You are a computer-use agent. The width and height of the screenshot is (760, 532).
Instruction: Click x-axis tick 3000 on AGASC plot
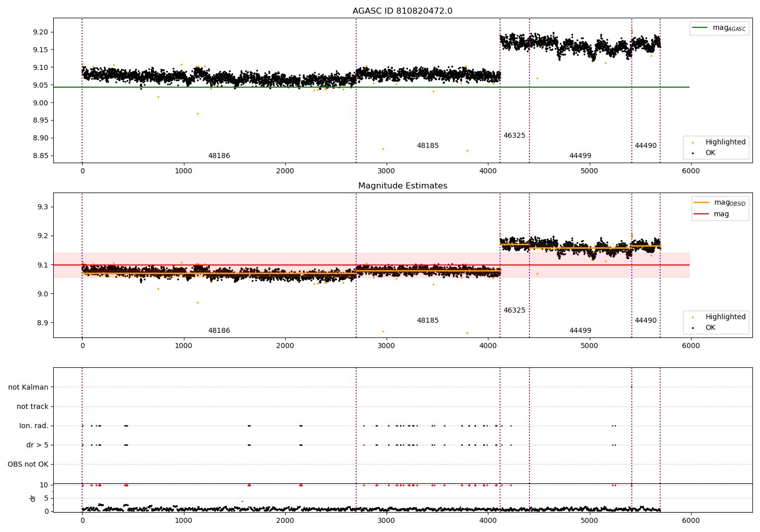coord(387,171)
